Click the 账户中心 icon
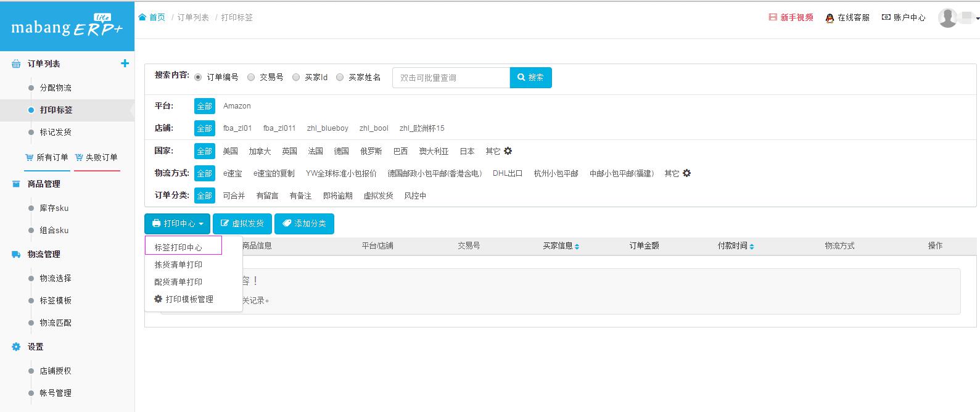The width and height of the screenshot is (980, 412). 886,17
